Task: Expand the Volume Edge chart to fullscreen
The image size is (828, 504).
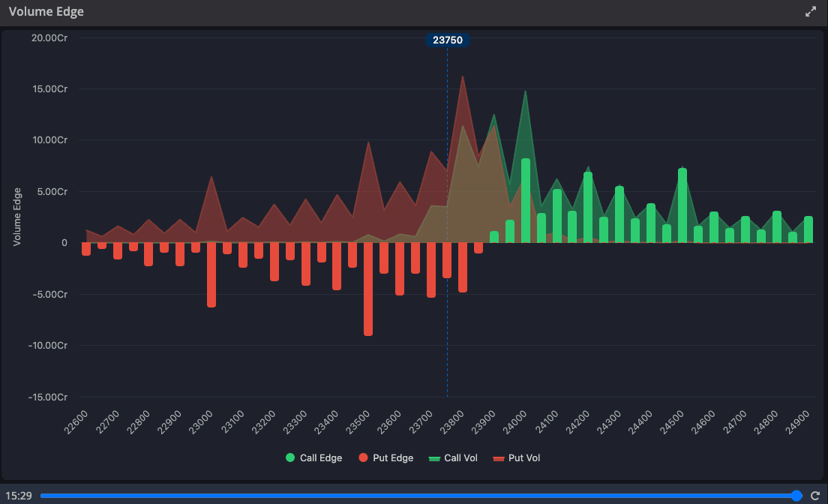Action: pos(811,12)
